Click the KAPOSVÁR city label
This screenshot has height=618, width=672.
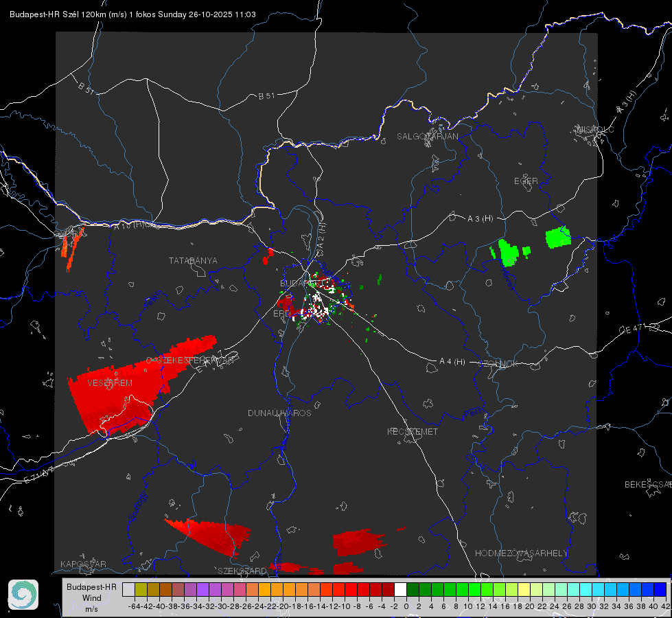83,564
